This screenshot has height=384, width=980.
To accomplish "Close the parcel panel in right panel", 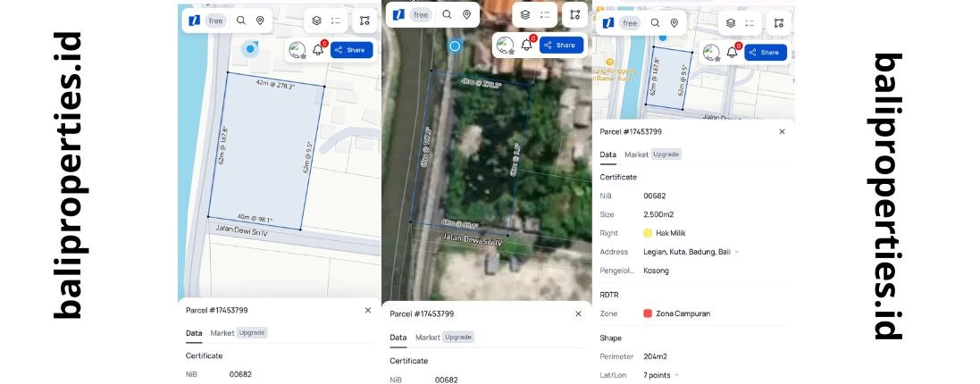I will [782, 131].
